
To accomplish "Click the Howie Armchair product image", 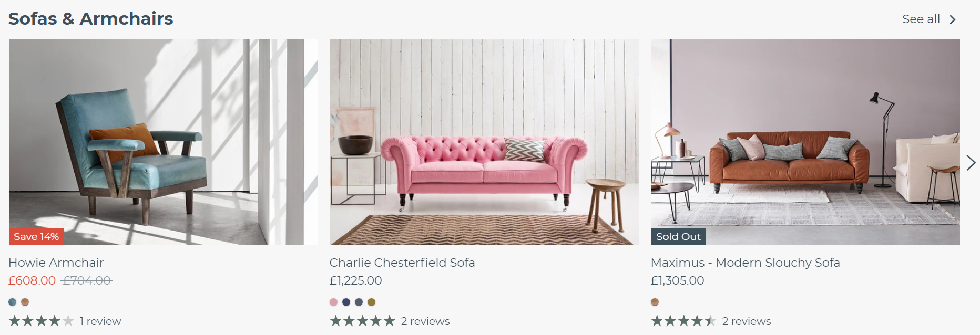I will (163, 142).
